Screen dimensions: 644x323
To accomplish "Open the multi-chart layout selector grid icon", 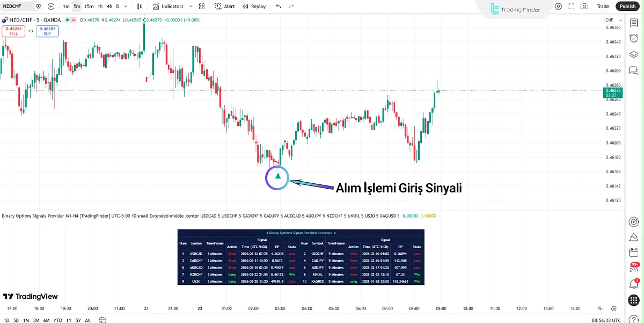I will tap(202, 6).
